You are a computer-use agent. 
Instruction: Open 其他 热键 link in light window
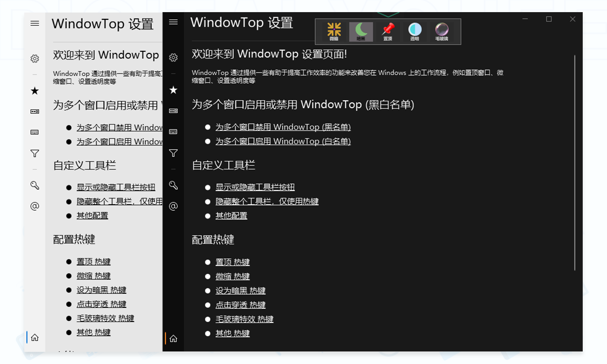tap(93, 332)
